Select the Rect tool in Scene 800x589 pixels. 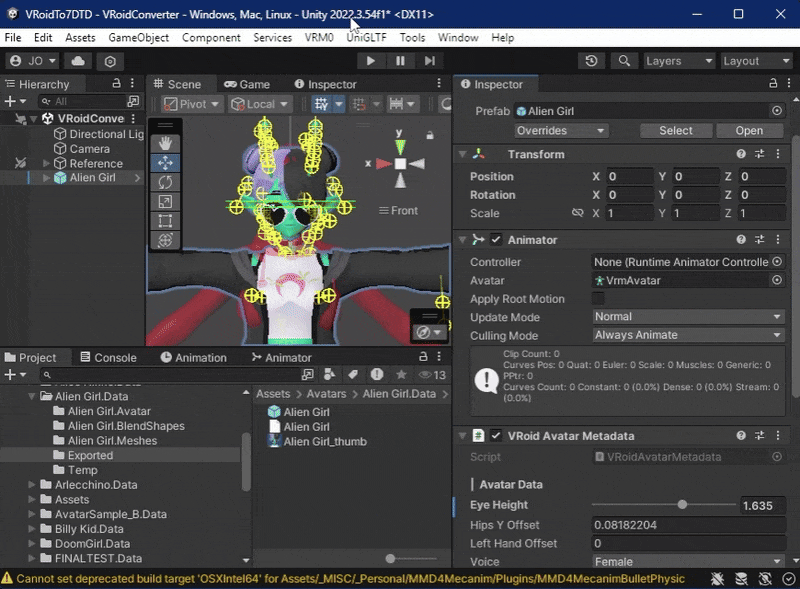coord(165,221)
